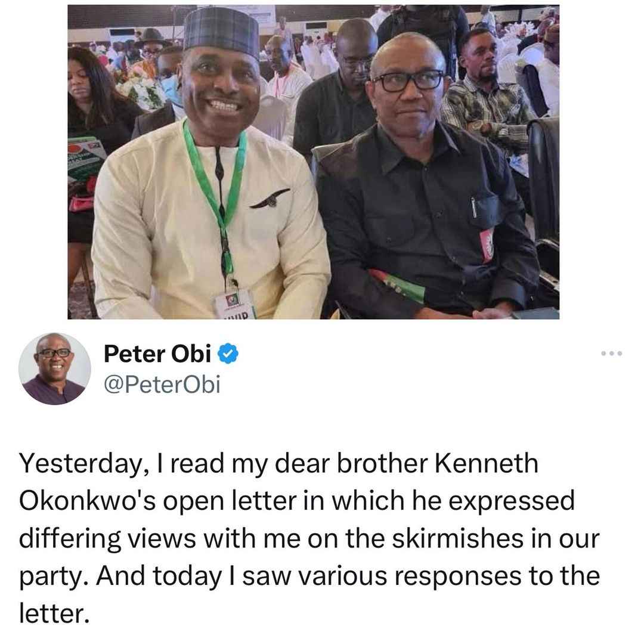The width and height of the screenshot is (644, 644).
Task: Open the @PeterObi handle link
Action: 162,385
